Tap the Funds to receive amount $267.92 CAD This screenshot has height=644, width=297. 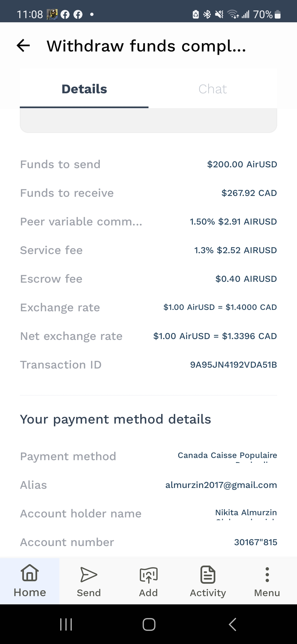249,193
